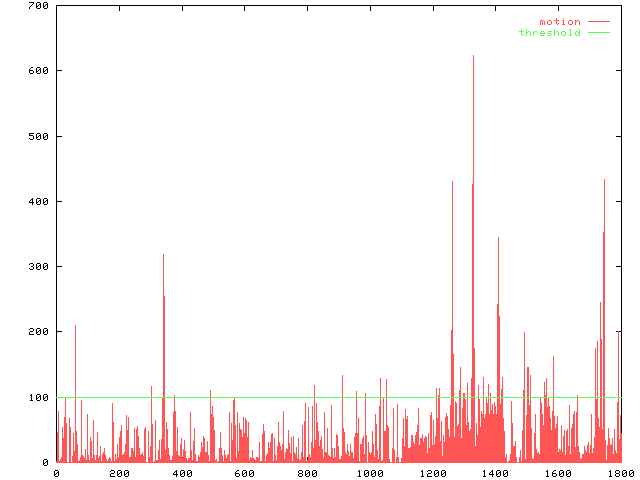This screenshot has width=640, height=480.
Task: Click the y-axis label 100
Action: click(x=39, y=397)
